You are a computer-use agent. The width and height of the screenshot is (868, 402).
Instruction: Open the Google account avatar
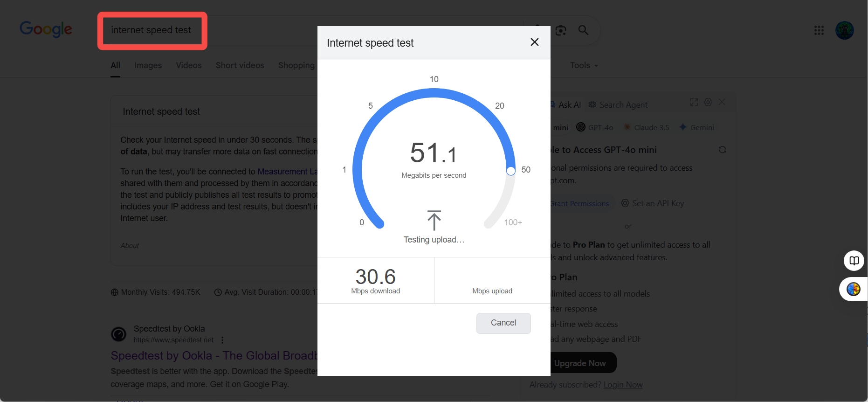pos(844,30)
